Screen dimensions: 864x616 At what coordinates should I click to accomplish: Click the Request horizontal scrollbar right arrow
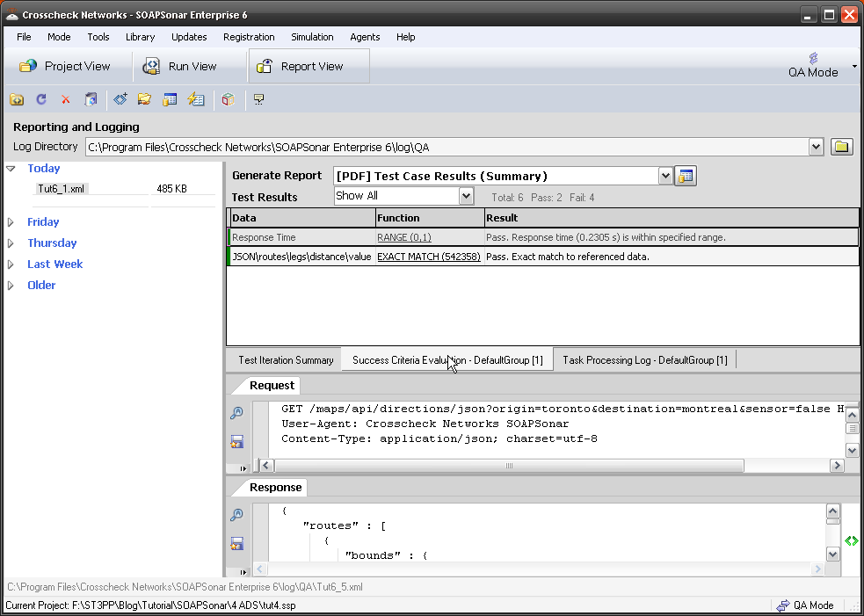[837, 466]
